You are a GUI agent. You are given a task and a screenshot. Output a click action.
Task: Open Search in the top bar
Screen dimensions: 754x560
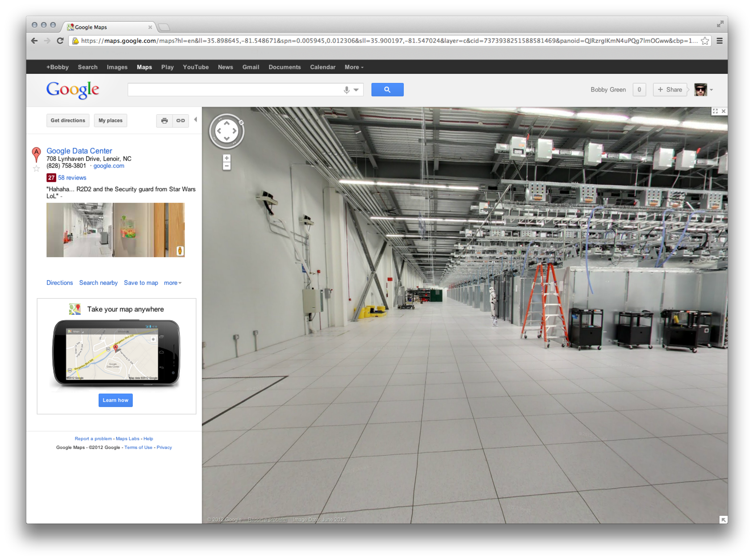(x=88, y=67)
